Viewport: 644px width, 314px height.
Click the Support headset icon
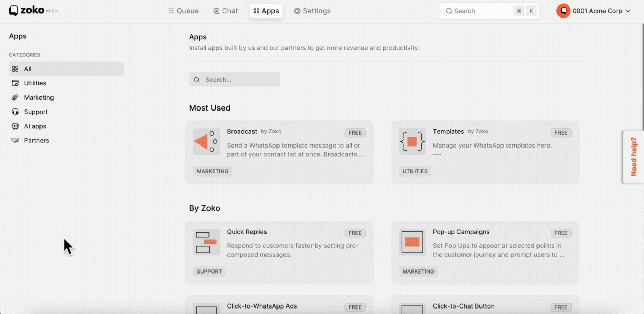[15, 112]
